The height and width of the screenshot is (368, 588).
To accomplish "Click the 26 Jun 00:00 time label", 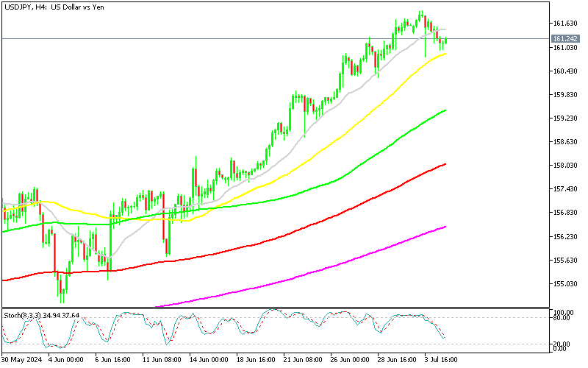I will 351,360.
